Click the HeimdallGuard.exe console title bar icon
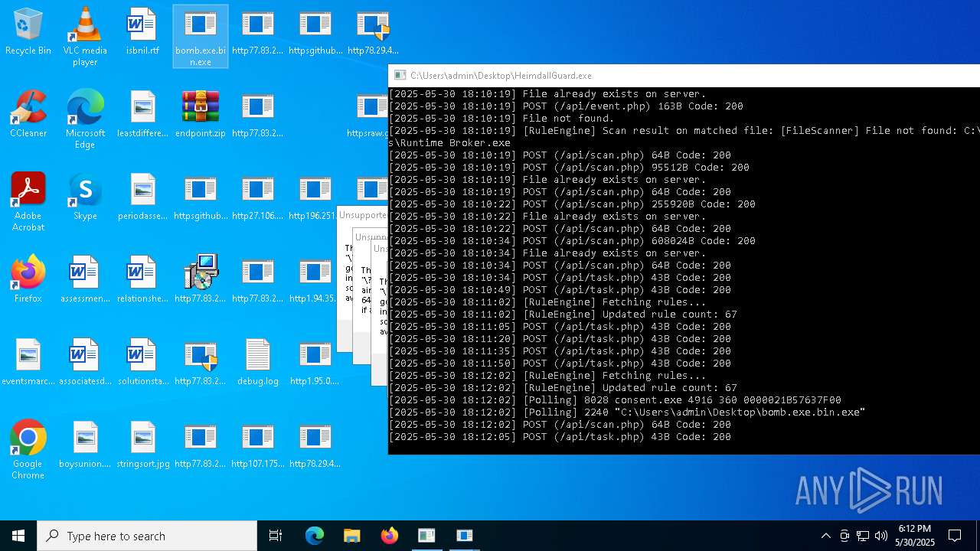 click(400, 75)
